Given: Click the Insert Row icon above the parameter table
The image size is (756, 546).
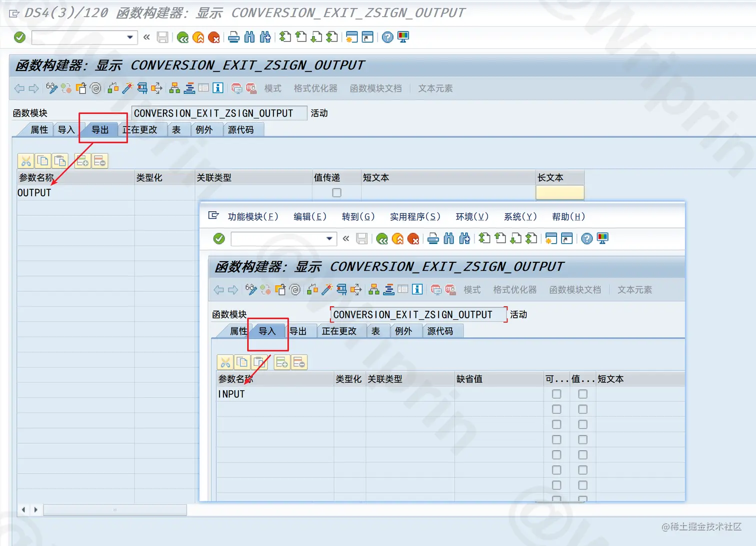Looking at the screenshot, I should (82, 161).
